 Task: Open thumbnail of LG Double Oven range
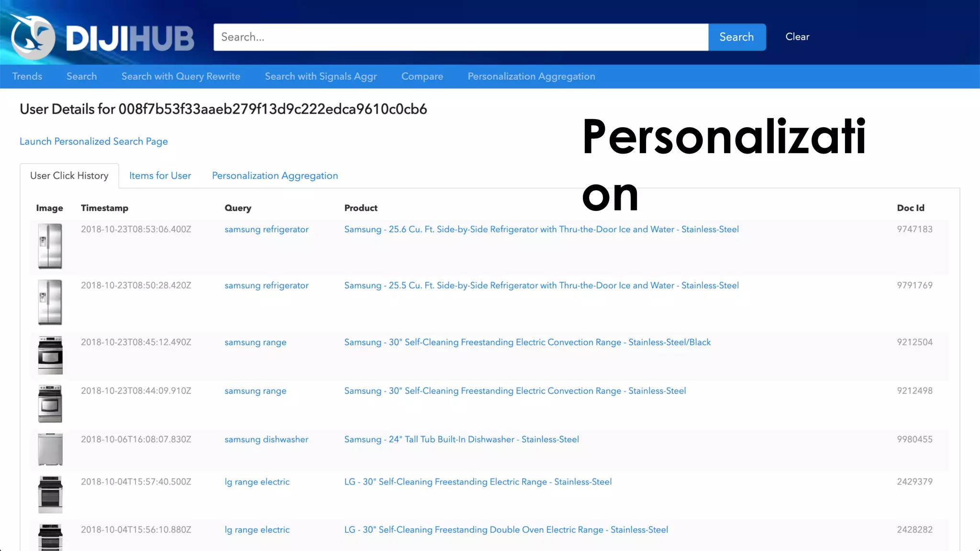[x=50, y=537]
